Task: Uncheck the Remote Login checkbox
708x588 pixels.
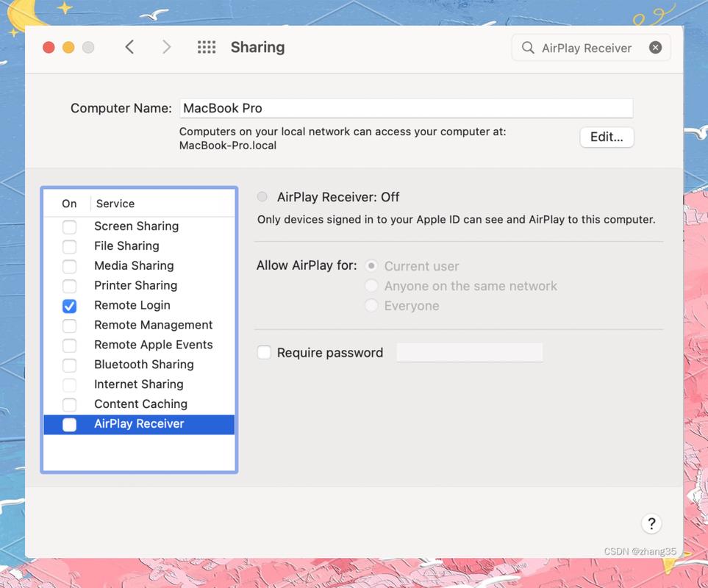Action: pos(69,306)
